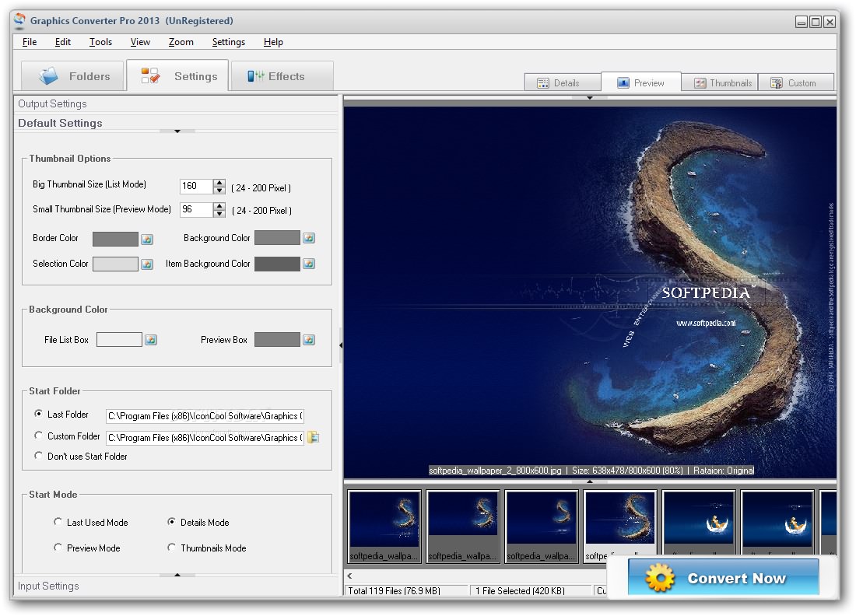Open the Preview Box color picker icon

point(308,340)
